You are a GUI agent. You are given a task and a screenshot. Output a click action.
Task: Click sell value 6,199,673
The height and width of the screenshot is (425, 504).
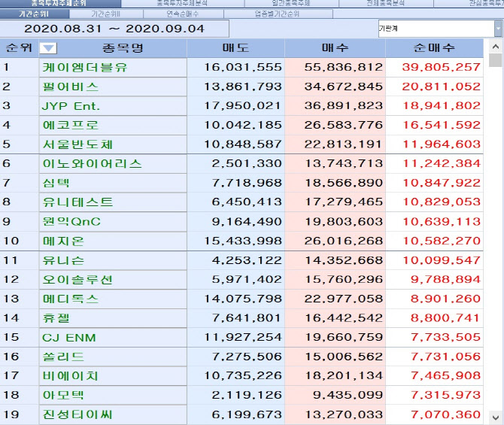[x=247, y=414]
